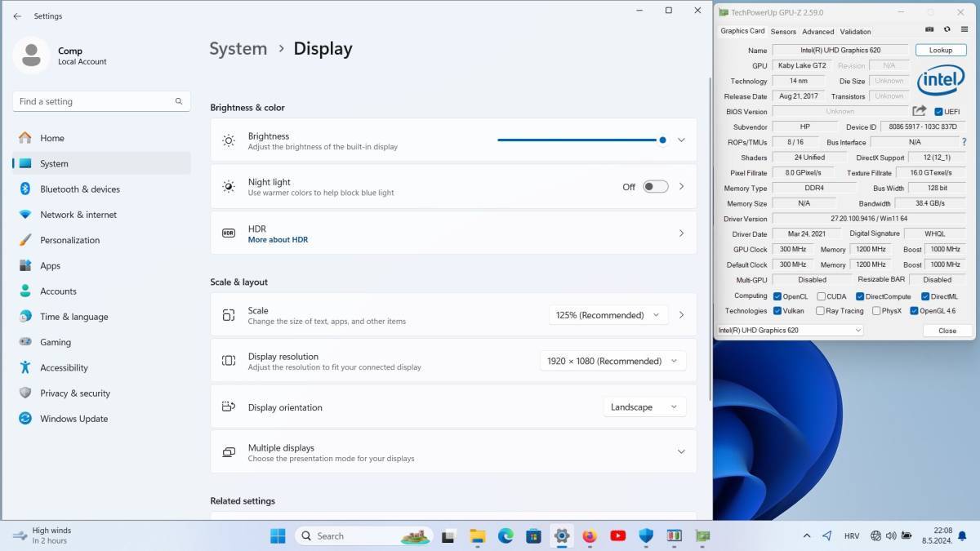Show hidden system tray icons
Screen dimensions: 980x551
point(807,536)
